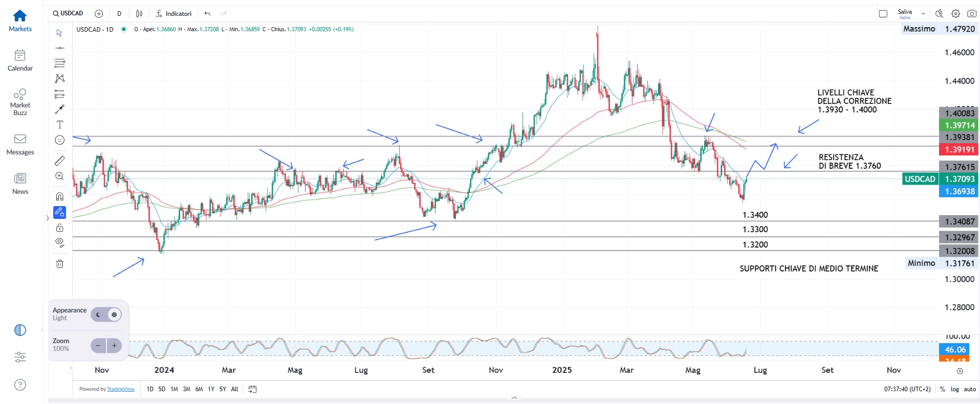Select the 1Y time range
The width and height of the screenshot is (980, 404).
pyautogui.click(x=211, y=389)
